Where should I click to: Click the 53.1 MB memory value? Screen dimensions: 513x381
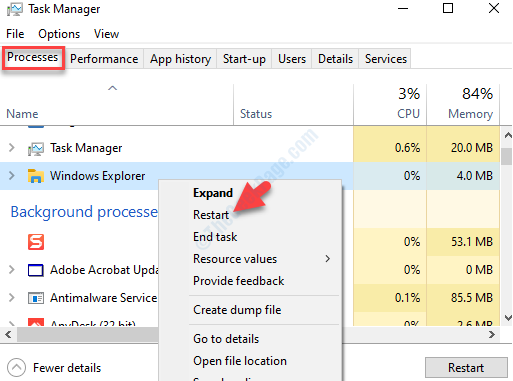[x=472, y=242]
